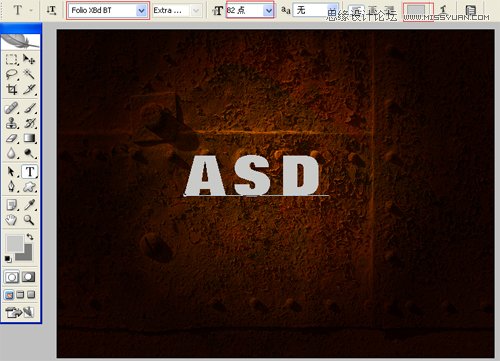Open the Type tool preset picker

pos(21,10)
